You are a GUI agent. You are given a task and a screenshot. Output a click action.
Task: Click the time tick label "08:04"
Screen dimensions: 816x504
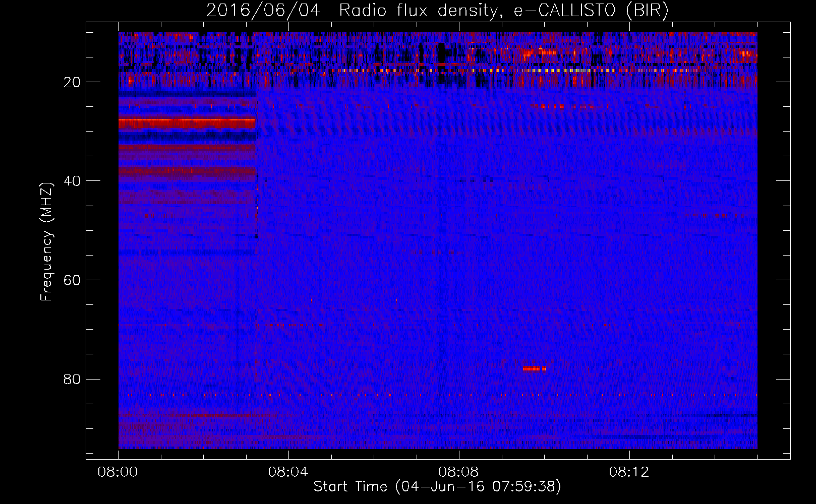coord(288,472)
